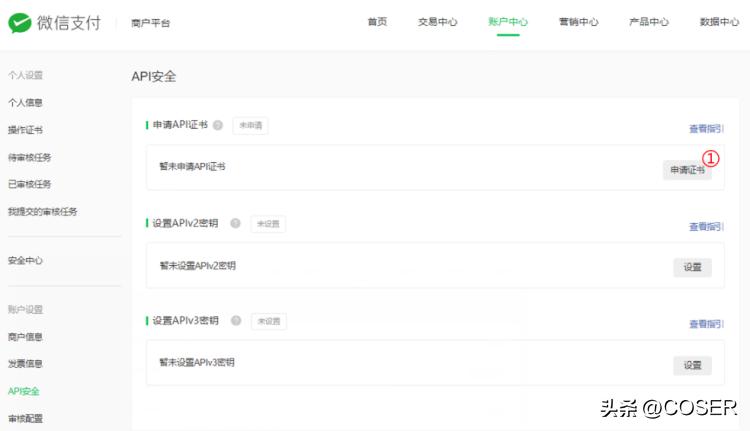The image size is (750, 431).
Task: Select 操作证书 in sidebar
Action: coord(25,130)
